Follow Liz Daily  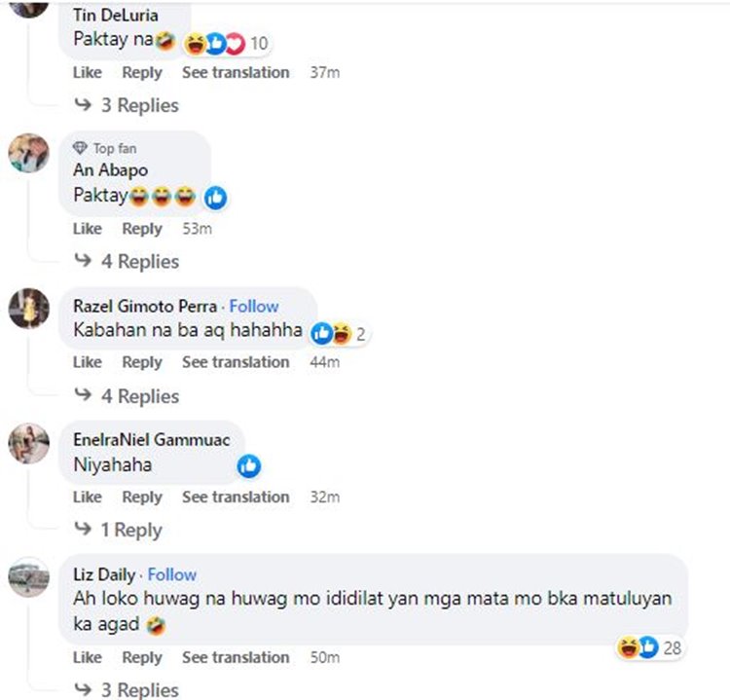(172, 574)
